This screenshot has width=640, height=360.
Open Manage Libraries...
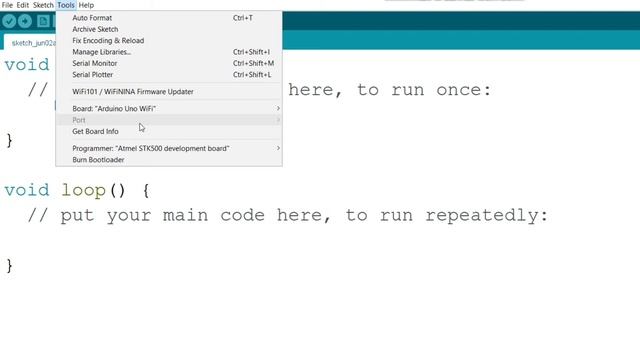(169, 52)
